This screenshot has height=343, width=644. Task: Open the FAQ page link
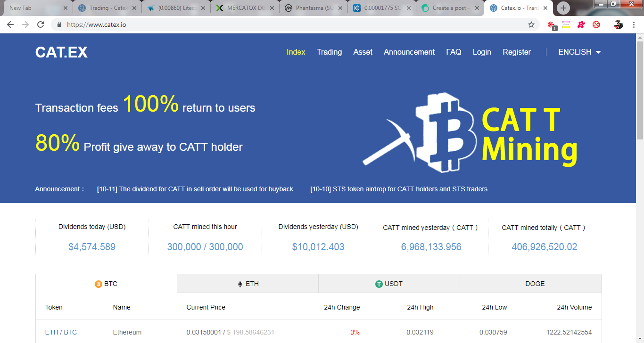[454, 52]
